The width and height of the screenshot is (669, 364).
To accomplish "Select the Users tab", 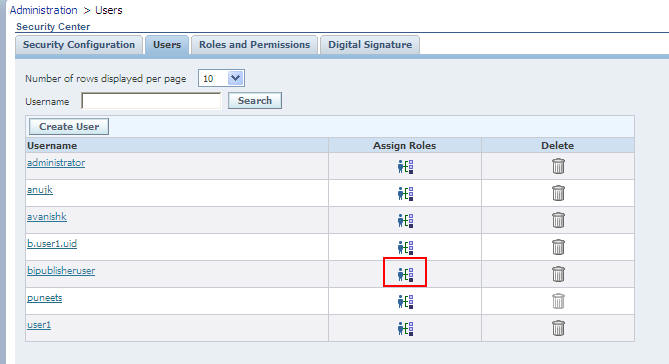I will coord(167,45).
